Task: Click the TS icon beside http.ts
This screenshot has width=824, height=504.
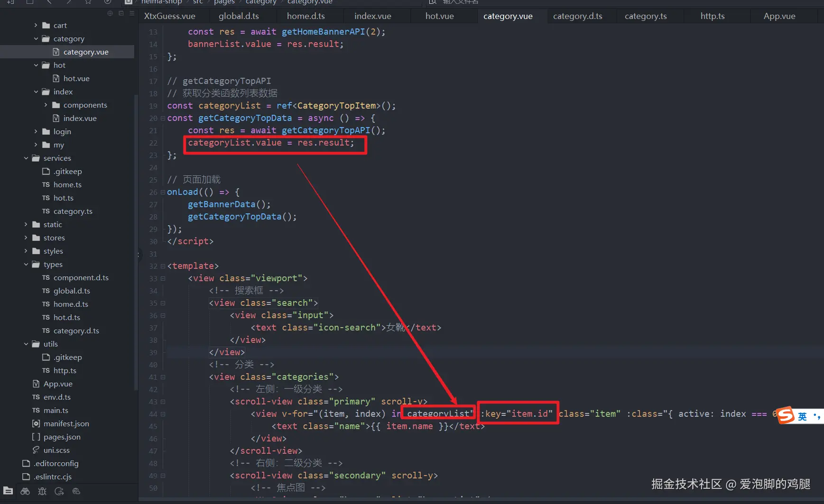Action: point(46,370)
